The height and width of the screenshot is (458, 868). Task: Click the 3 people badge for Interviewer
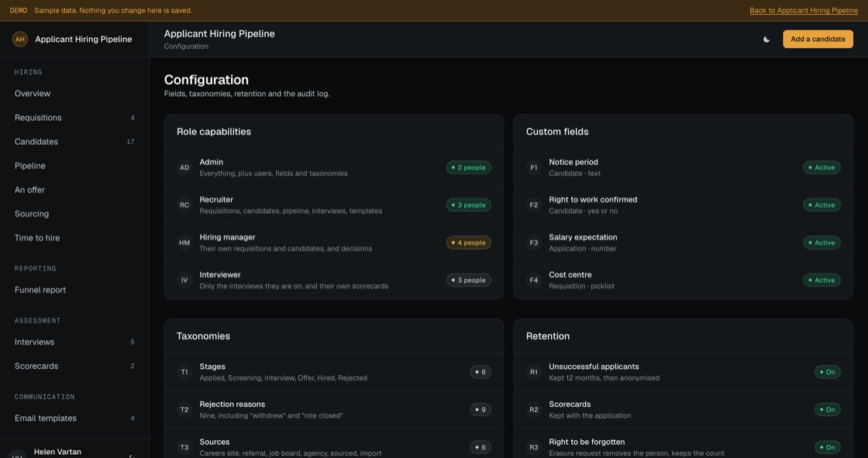468,281
